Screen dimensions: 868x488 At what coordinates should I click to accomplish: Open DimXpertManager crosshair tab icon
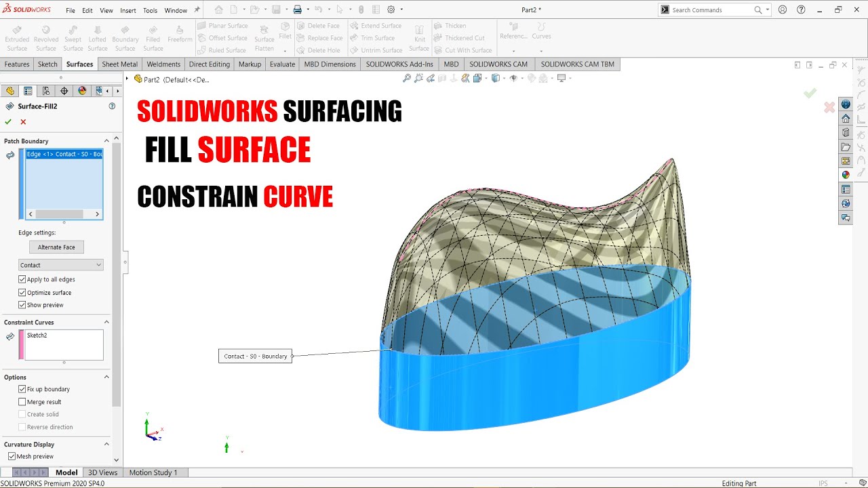[64, 91]
